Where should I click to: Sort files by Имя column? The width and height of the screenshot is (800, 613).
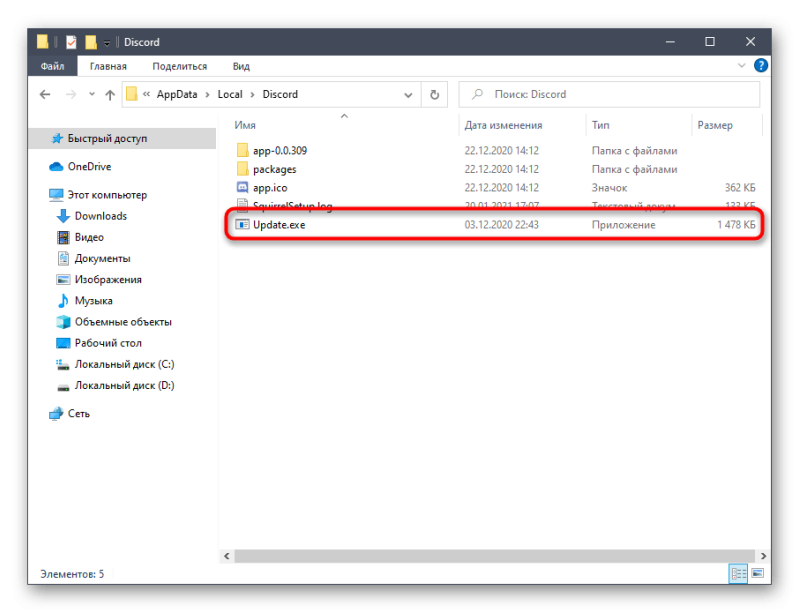[245, 125]
